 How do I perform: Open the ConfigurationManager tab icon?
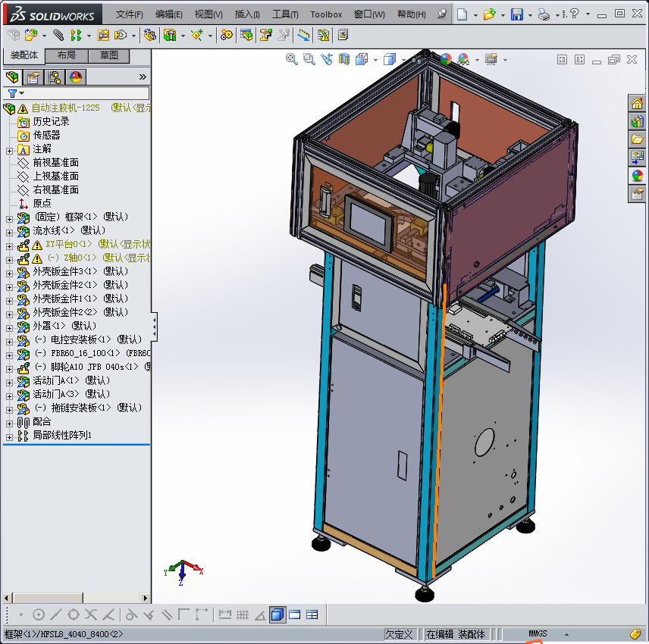point(55,77)
